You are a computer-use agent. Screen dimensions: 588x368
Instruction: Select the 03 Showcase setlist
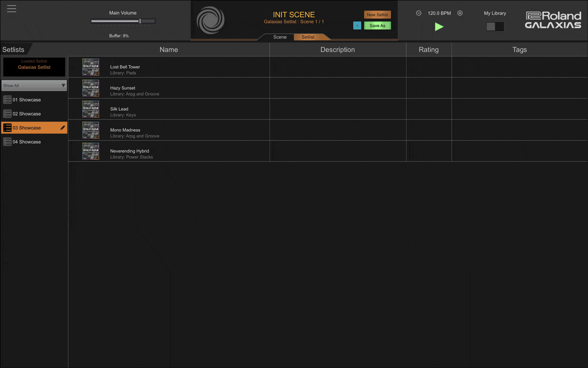click(x=34, y=128)
